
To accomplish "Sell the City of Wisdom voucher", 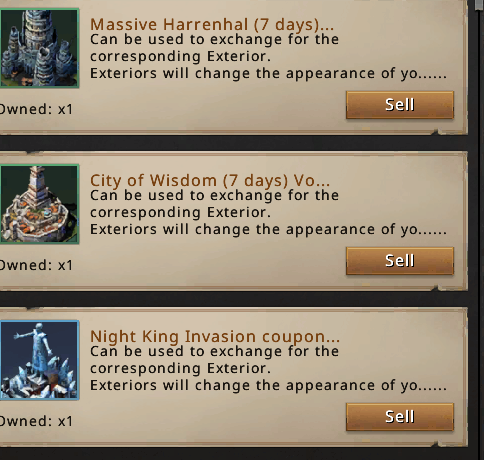I will [400, 261].
